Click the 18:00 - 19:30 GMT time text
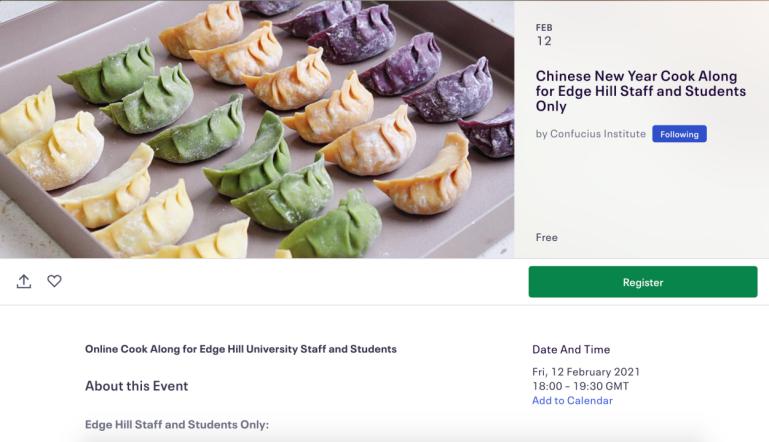This screenshot has width=769, height=442. (x=580, y=387)
